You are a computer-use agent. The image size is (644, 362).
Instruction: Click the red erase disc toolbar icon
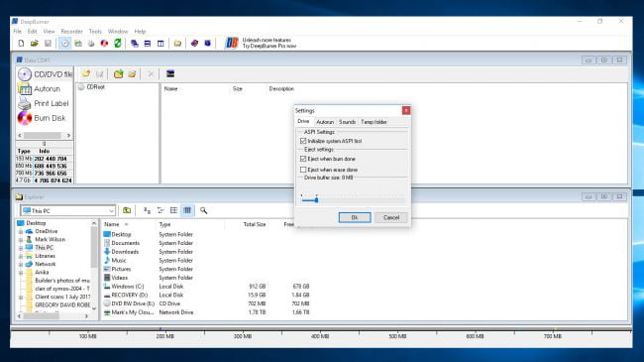coord(104,44)
